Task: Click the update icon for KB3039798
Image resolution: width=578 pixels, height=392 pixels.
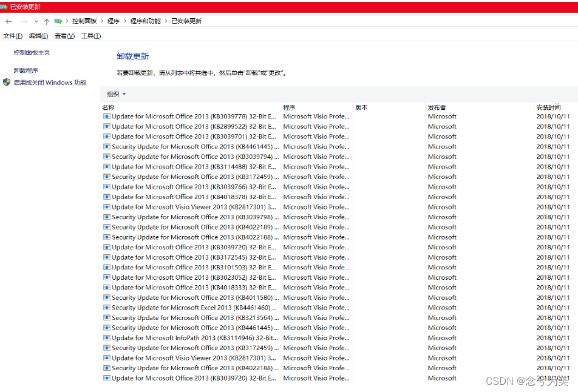Action: click(106, 217)
